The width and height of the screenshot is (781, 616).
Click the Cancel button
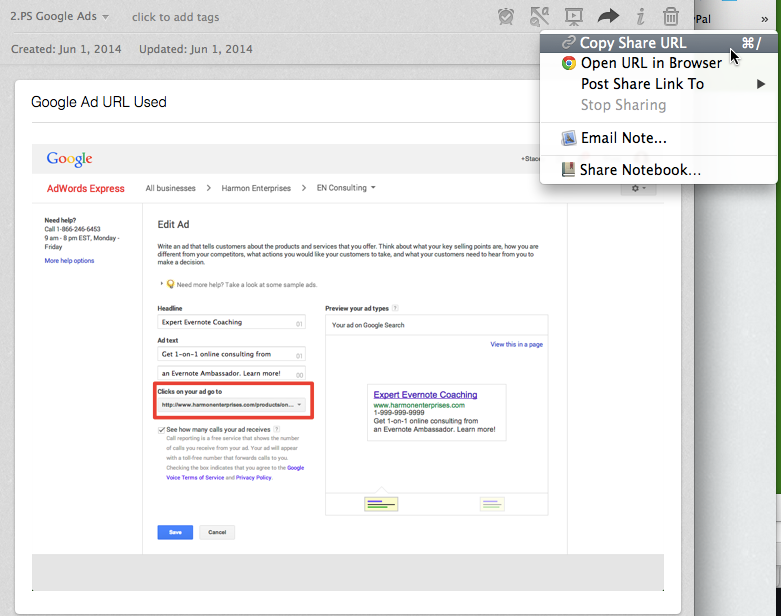coord(217,532)
